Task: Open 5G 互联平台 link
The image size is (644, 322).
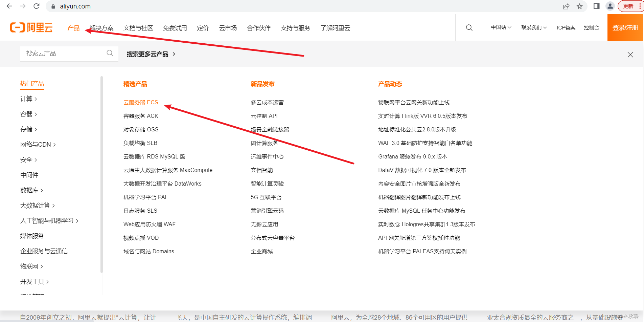Action: (x=266, y=197)
